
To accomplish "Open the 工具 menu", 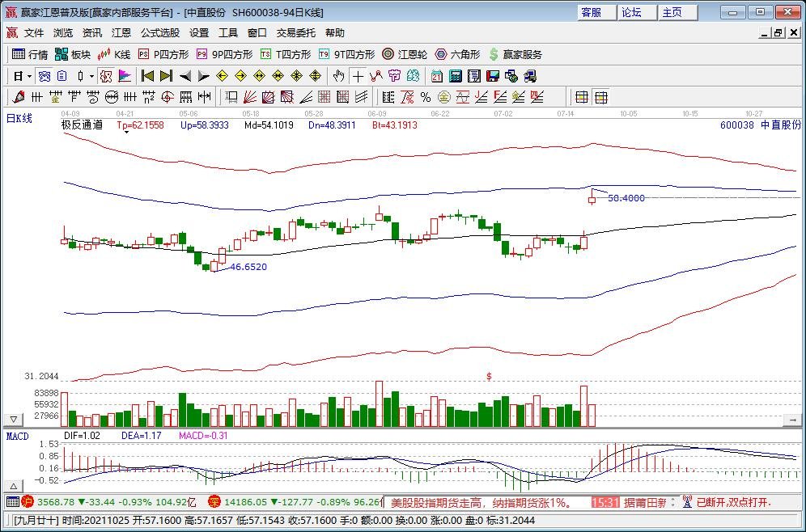I will click(x=228, y=33).
